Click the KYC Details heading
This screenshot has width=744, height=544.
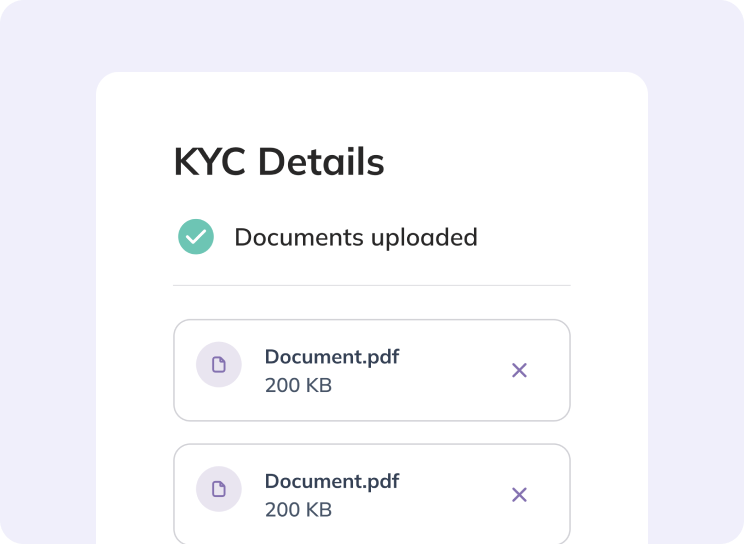point(279,162)
